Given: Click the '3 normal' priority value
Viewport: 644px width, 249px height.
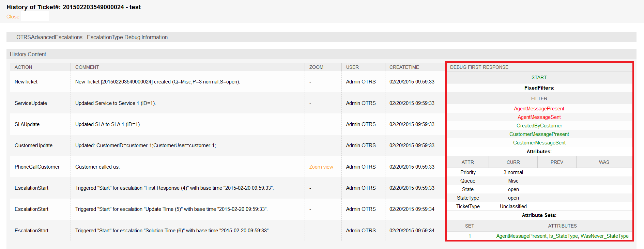Looking at the screenshot, I should (x=513, y=172).
